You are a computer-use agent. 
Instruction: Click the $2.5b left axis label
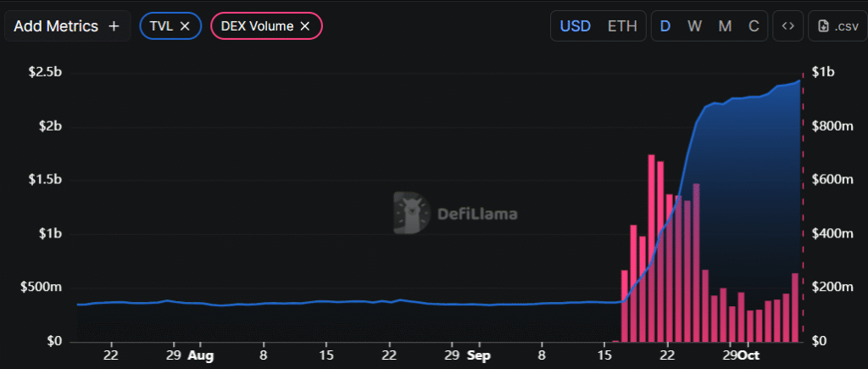(45, 73)
